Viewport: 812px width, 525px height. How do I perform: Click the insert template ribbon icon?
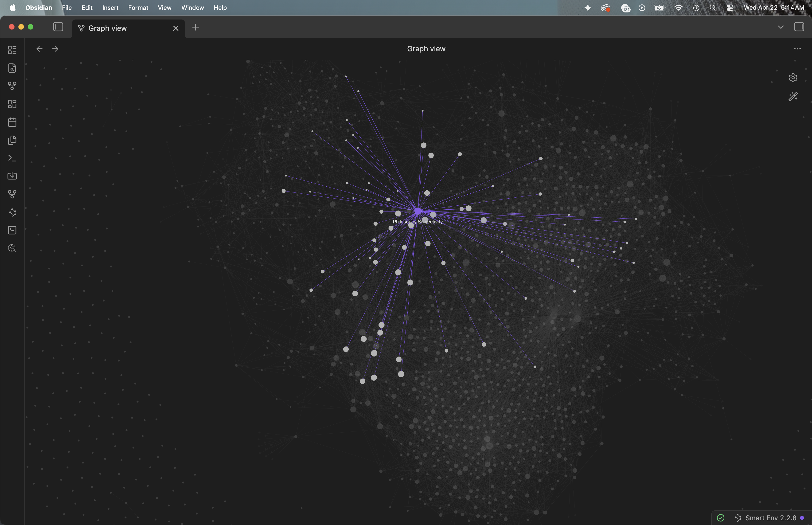pyautogui.click(x=12, y=140)
